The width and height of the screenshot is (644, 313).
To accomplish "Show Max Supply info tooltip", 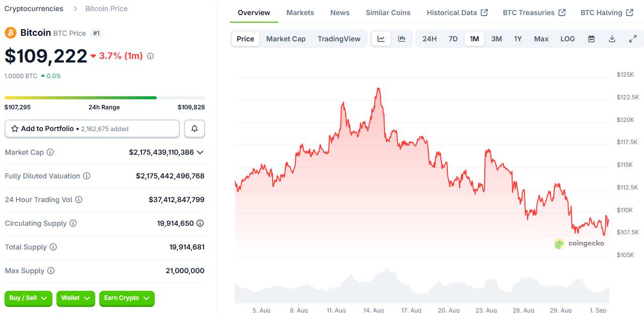I will tap(51, 271).
